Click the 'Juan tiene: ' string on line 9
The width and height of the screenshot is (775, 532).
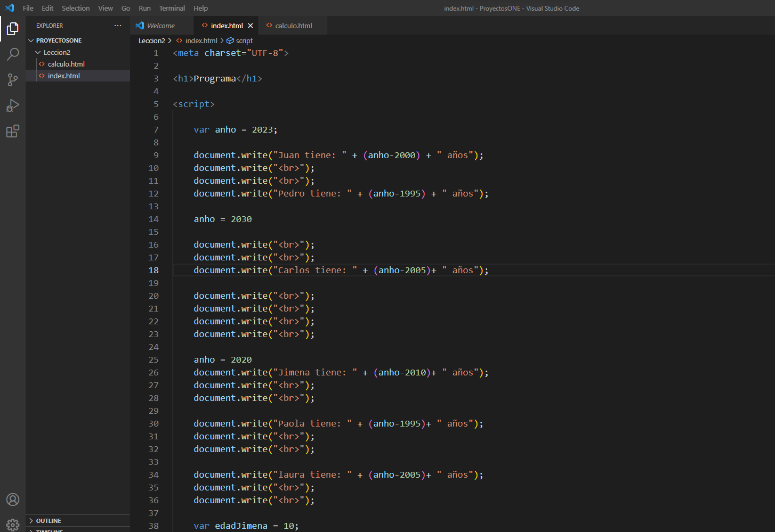pyautogui.click(x=310, y=155)
